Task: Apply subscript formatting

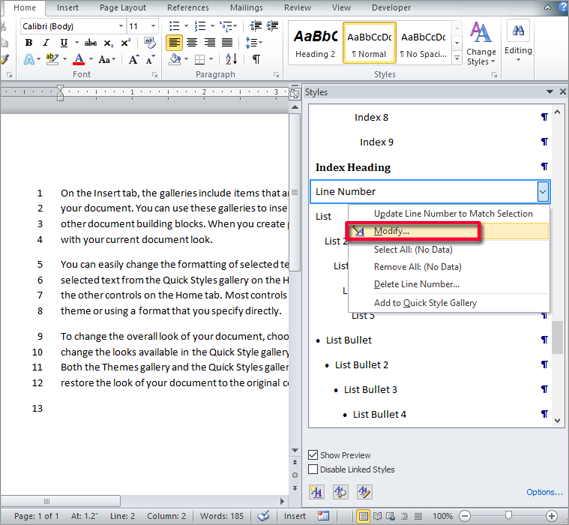Action: coord(108,43)
